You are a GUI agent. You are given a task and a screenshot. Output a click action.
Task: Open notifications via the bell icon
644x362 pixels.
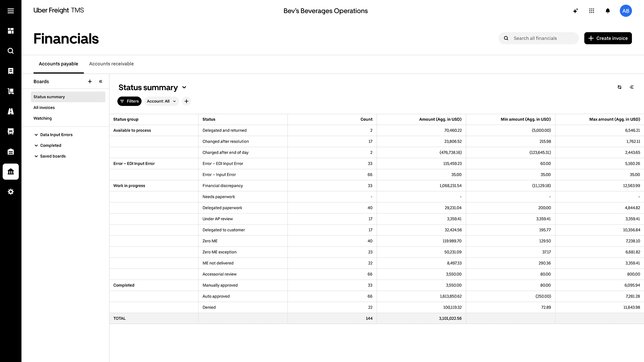tap(607, 11)
